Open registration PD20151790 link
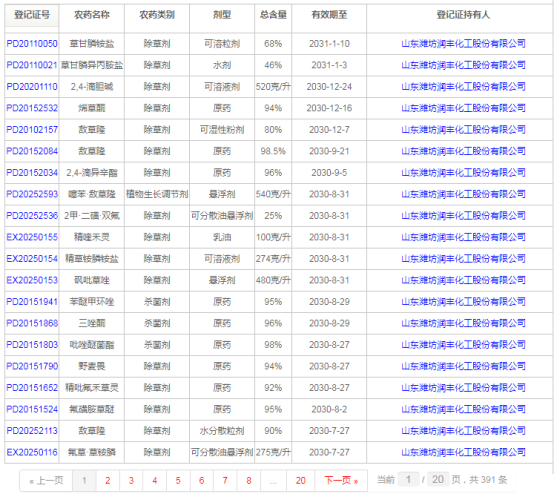The width and height of the screenshot is (554, 494). (x=32, y=367)
